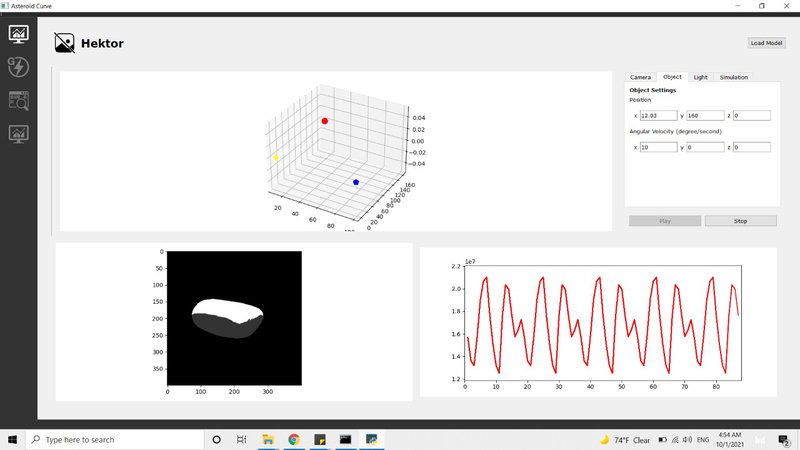Click the Windows Start button
This screenshot has height=450, width=800.
pos(14,439)
